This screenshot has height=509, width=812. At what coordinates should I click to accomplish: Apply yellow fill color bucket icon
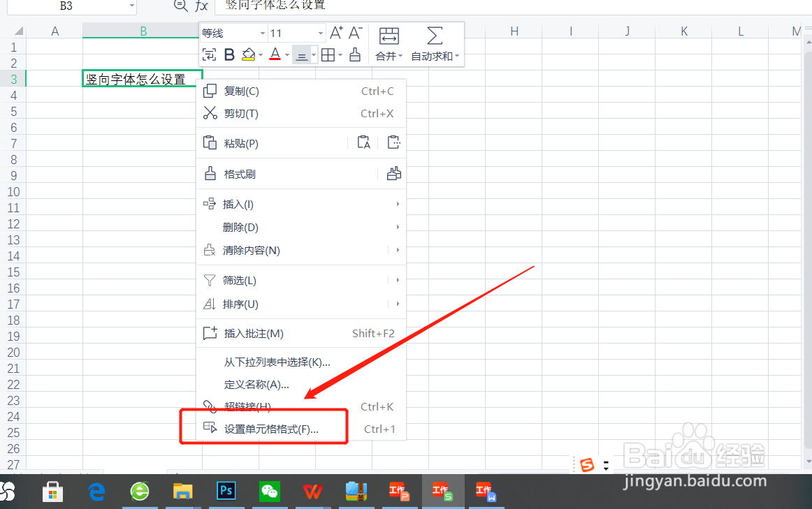click(x=249, y=55)
